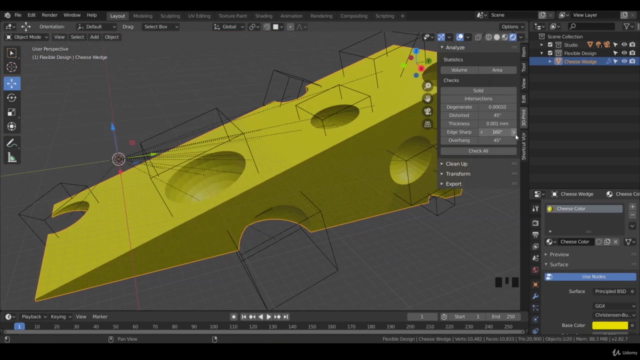
Task: Select the Cursor tool
Action: coord(11,67)
